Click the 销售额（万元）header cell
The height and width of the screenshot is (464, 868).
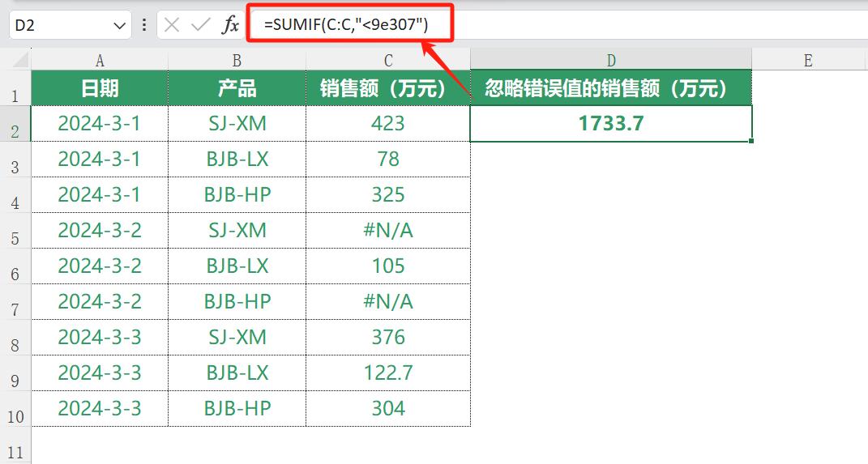click(388, 88)
